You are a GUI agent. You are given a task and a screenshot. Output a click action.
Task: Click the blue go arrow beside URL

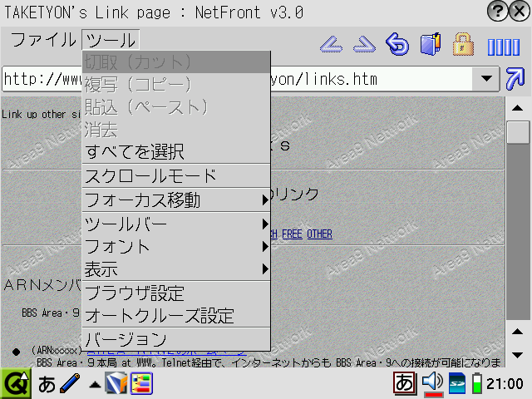point(515,79)
